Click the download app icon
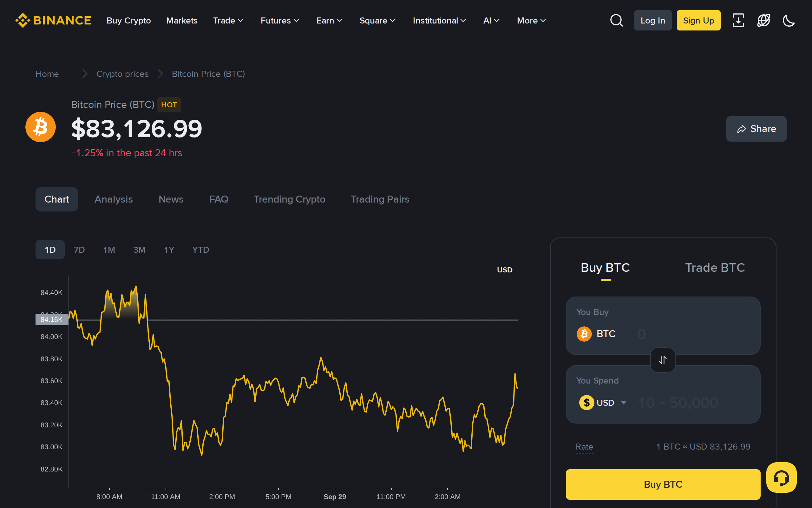The height and width of the screenshot is (508, 812). coord(738,21)
